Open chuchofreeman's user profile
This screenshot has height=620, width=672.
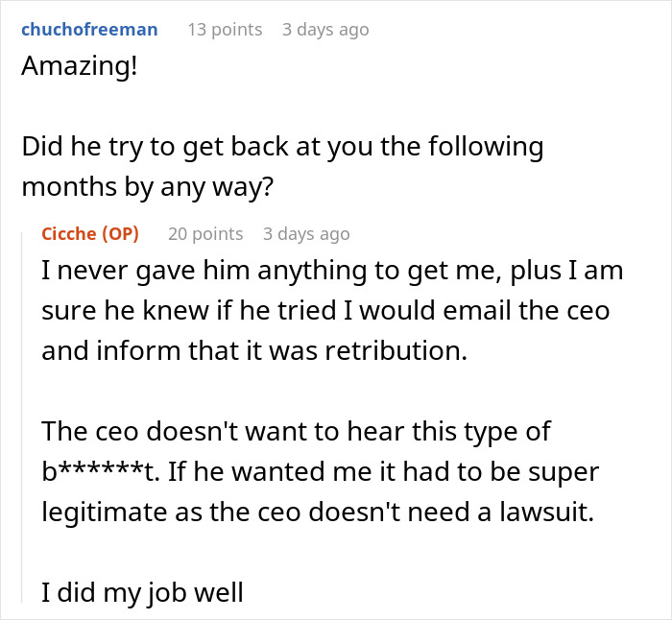pos(89,30)
